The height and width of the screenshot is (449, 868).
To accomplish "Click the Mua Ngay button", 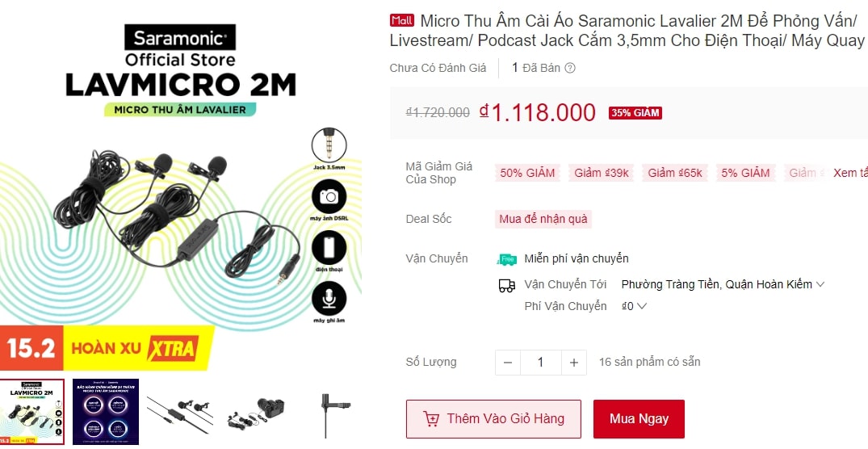I will [639, 419].
